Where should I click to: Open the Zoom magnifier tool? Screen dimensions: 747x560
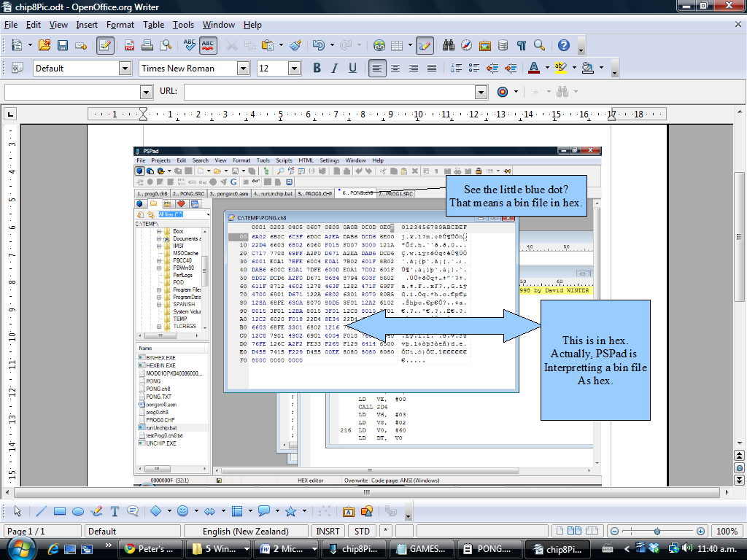[539, 45]
